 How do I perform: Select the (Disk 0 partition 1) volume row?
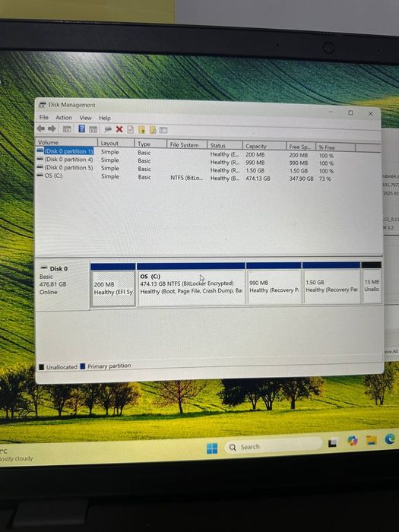68,151
